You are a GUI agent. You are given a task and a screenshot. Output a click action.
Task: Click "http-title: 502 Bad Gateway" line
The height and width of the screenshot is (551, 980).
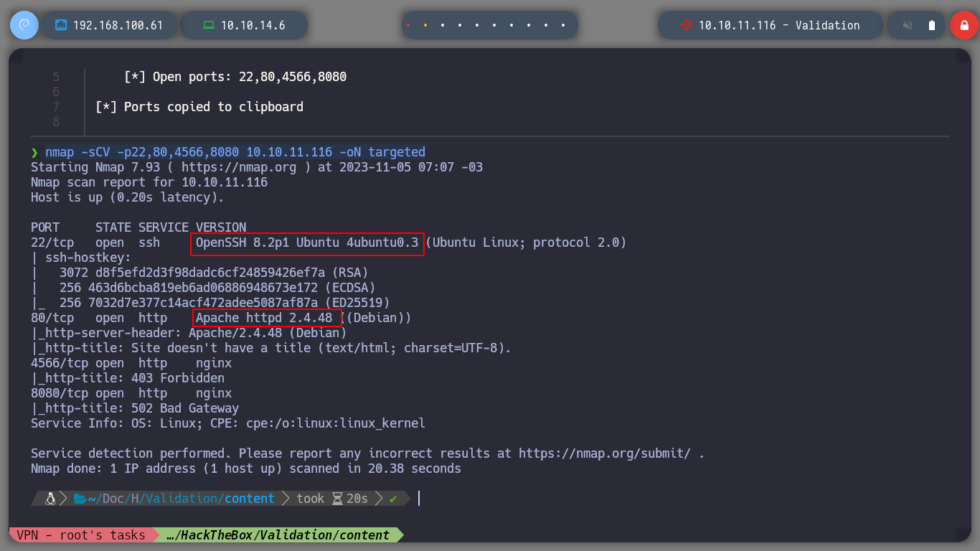coord(135,408)
